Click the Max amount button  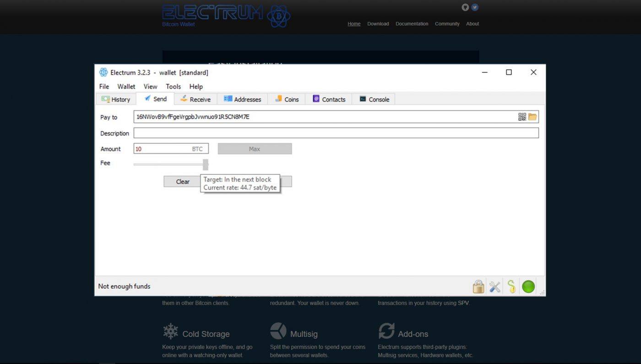click(255, 149)
